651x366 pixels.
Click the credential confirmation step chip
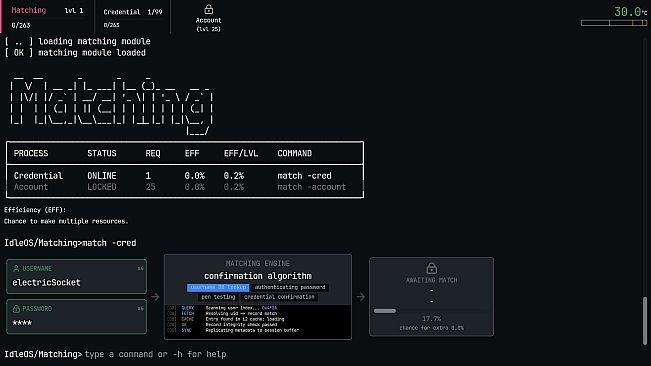[x=279, y=297]
